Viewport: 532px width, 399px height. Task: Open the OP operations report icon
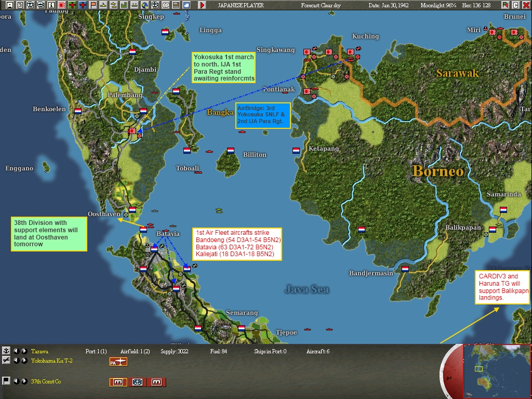click(x=166, y=5)
